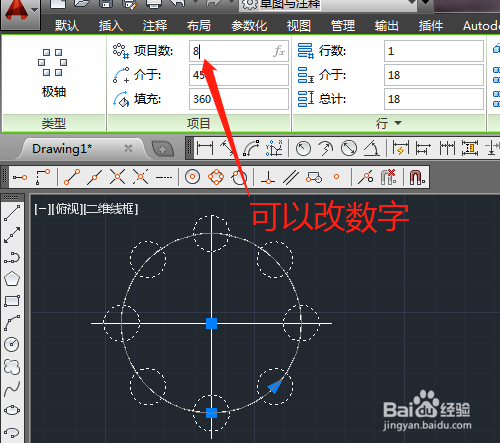500x443 pixels.
Task: Open the [-] viewport control menu
Action: [42, 209]
